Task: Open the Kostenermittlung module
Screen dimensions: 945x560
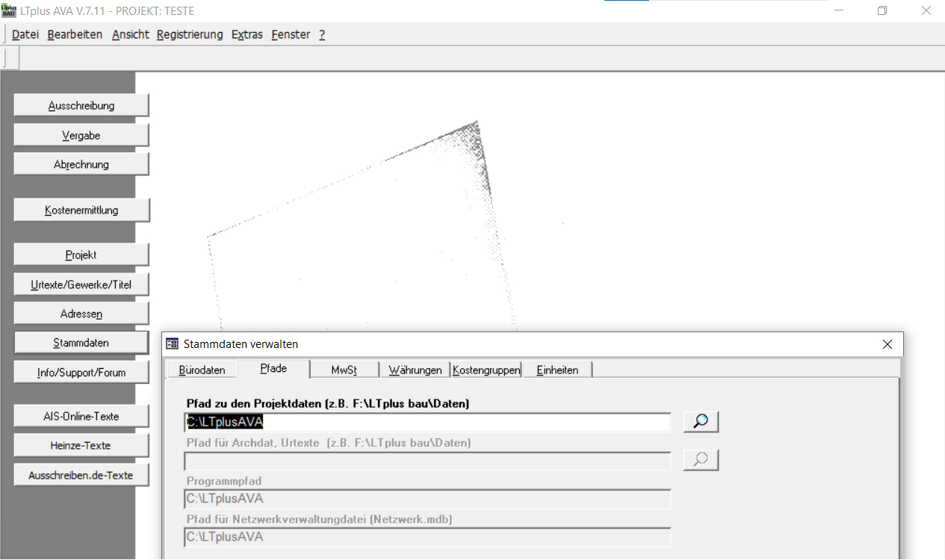Action: [x=81, y=211]
